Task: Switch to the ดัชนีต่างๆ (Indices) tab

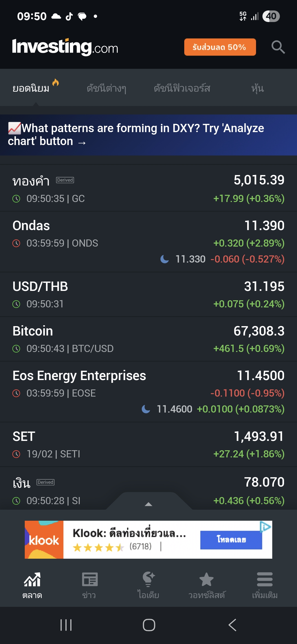Action: coord(106,88)
